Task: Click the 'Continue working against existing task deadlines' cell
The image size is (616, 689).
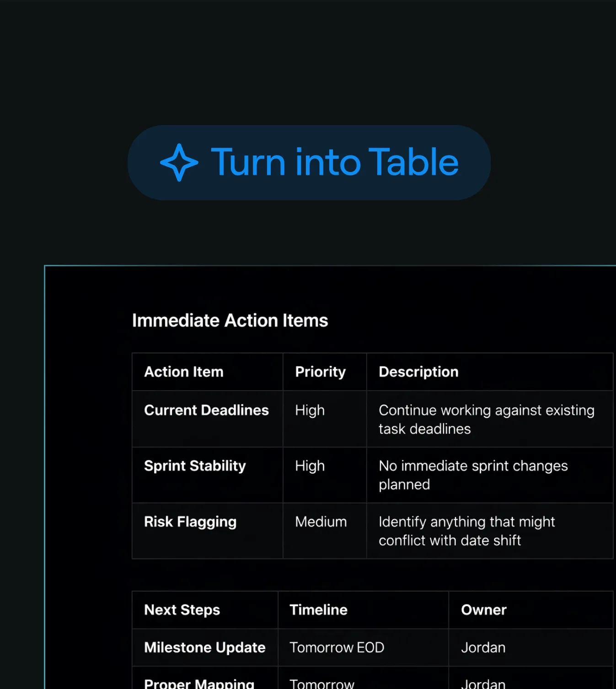Action: point(490,419)
